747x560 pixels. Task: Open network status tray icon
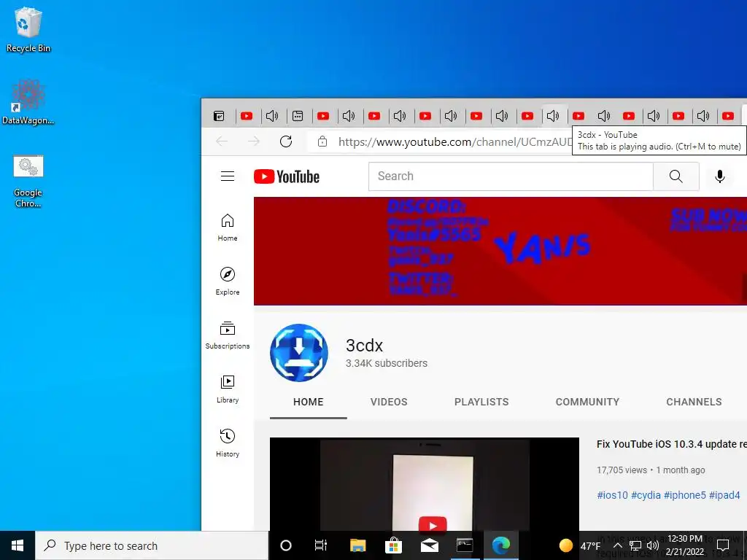[x=635, y=545]
